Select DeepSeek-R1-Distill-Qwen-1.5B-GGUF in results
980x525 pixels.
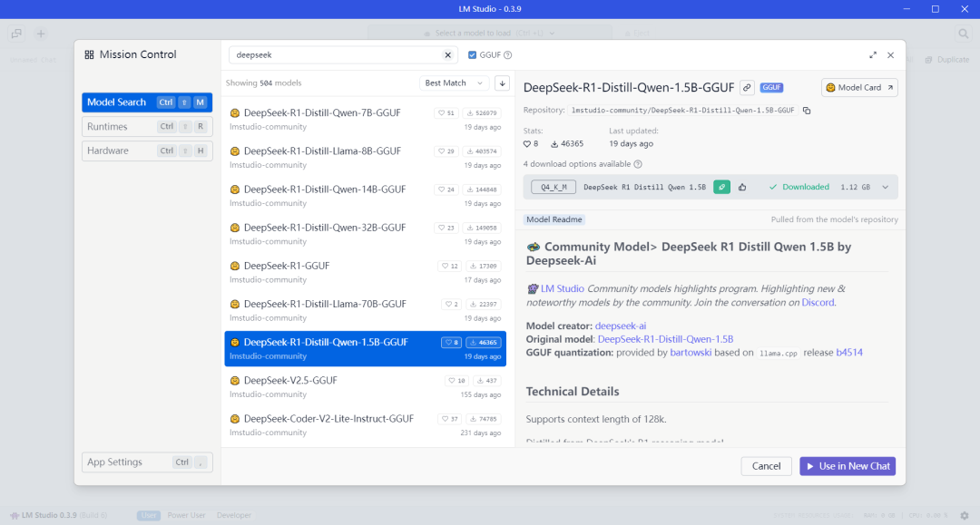(x=365, y=348)
